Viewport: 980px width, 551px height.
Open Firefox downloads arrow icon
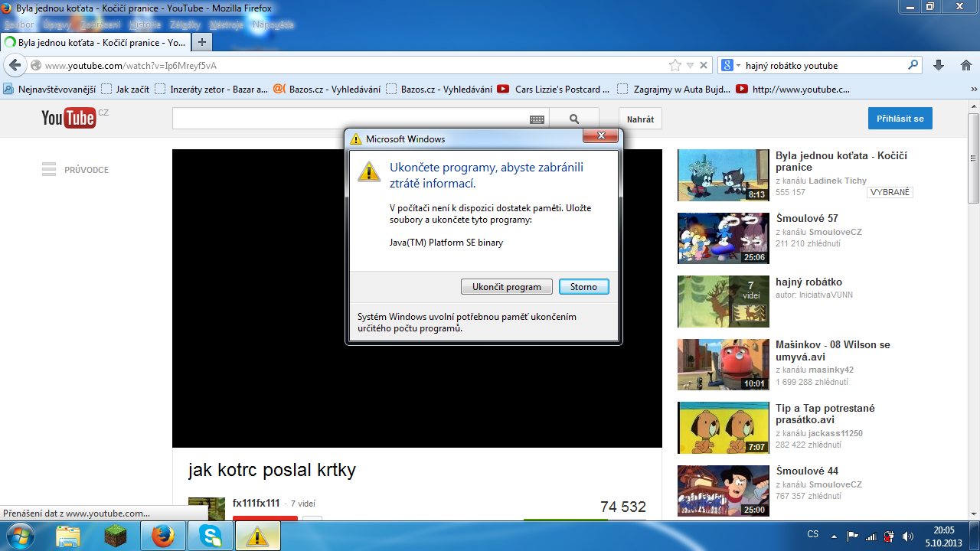(939, 65)
